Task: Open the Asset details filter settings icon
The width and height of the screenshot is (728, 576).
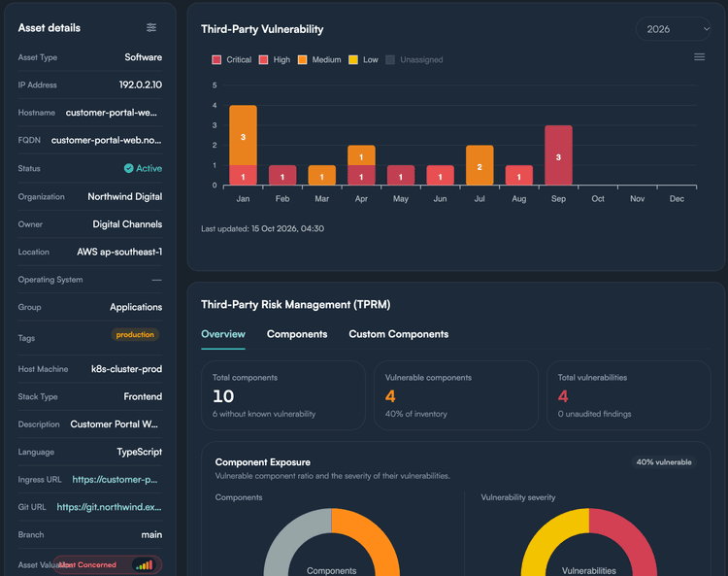Action: click(x=150, y=28)
